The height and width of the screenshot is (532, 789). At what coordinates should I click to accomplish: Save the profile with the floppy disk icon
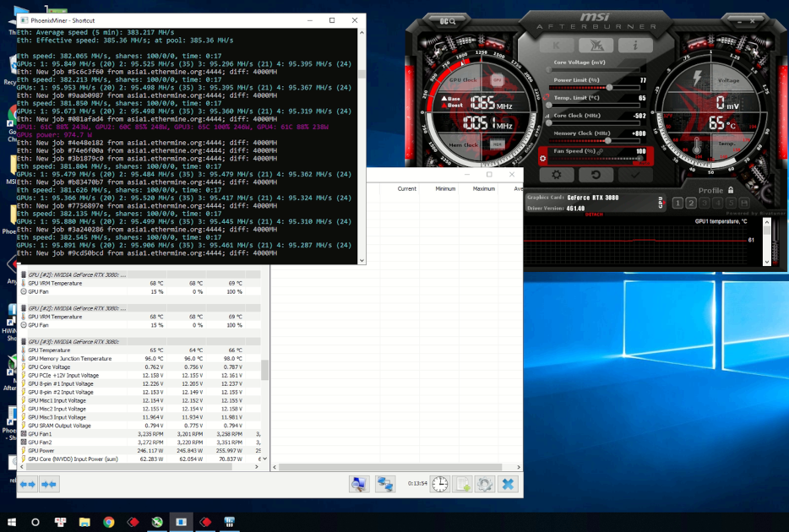pyautogui.click(x=743, y=204)
